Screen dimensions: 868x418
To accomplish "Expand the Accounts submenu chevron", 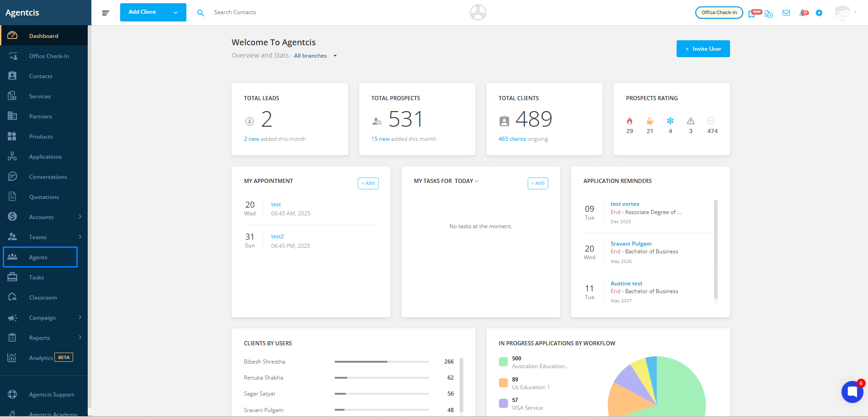I will pos(80,217).
